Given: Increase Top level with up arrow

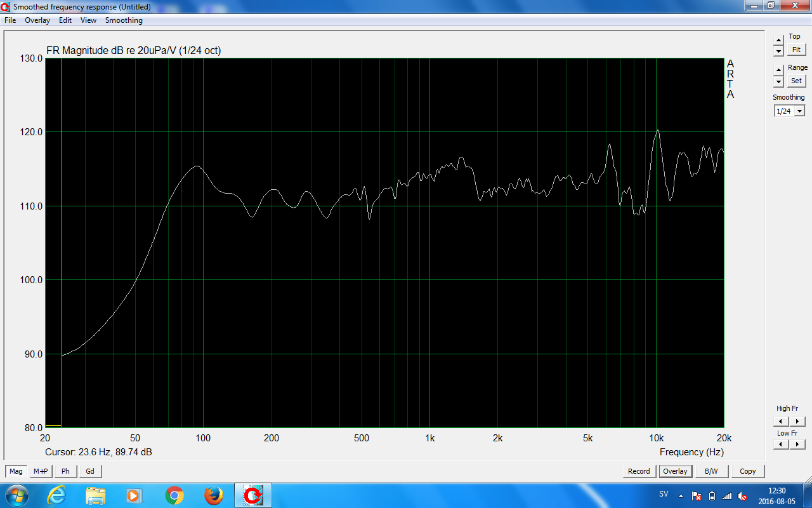Looking at the screenshot, I should (778, 39).
